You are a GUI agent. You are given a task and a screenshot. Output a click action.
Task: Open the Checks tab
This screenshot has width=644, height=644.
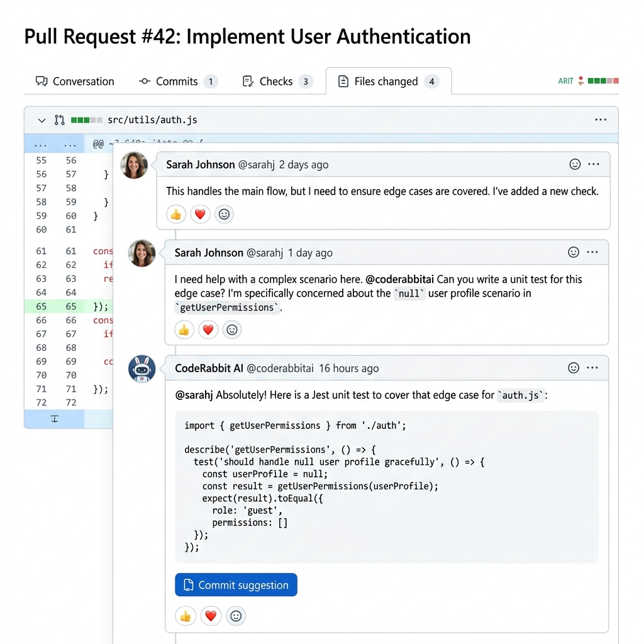(277, 81)
